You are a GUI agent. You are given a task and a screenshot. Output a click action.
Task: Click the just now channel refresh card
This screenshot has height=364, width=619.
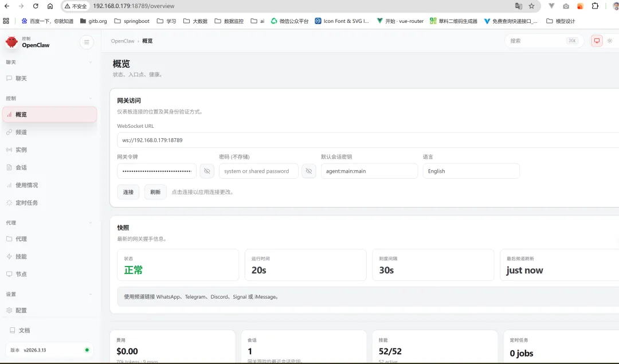[559, 265]
